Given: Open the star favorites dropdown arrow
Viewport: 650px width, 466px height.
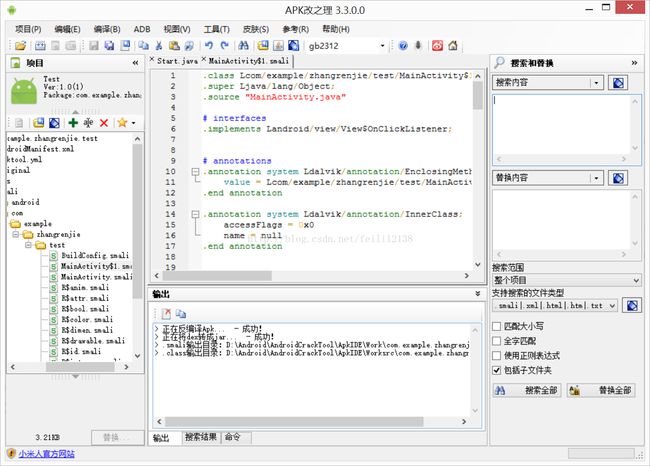Looking at the screenshot, I should (x=133, y=123).
